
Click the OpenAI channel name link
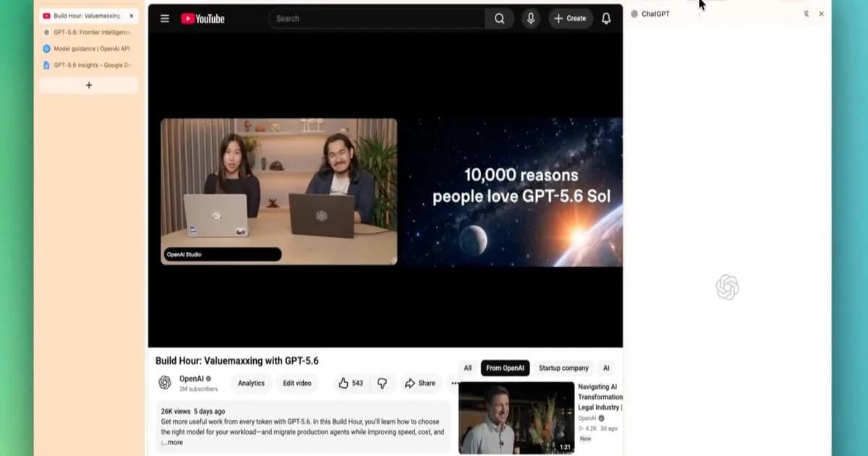(192, 379)
